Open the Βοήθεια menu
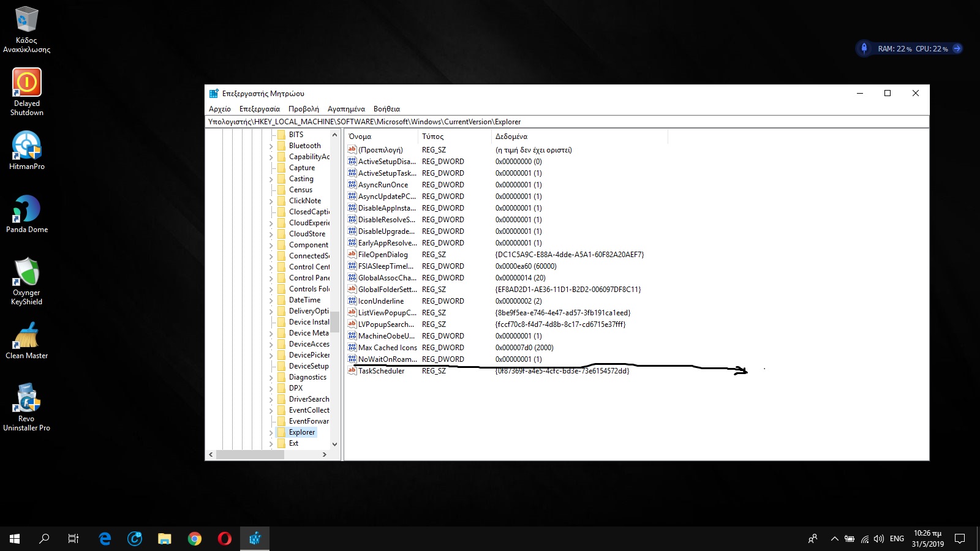This screenshot has width=980, height=551. [x=386, y=109]
